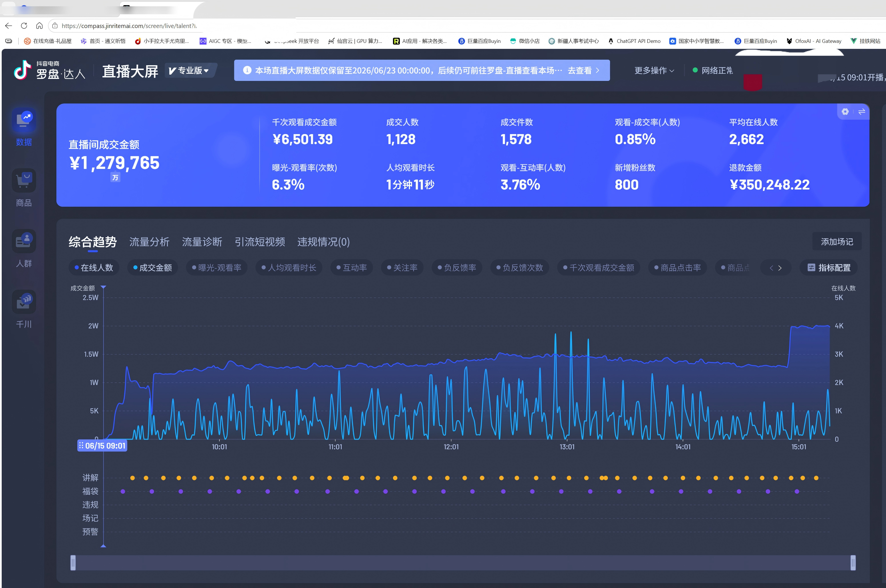886x588 pixels.
Task: Switch to the 流量分析 tab
Action: point(149,242)
